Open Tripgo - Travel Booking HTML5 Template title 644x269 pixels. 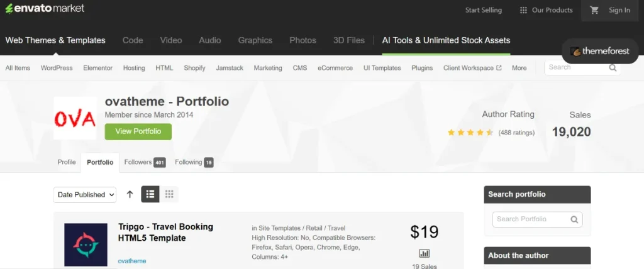(x=165, y=233)
